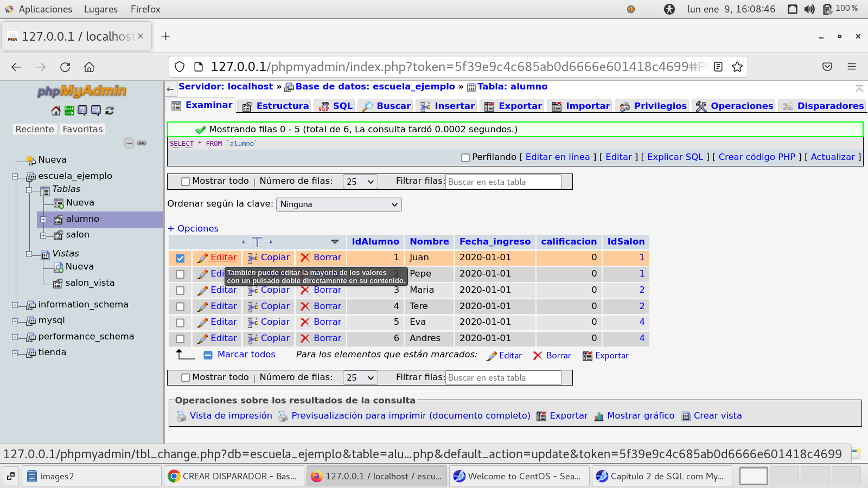
Task: Uncheck the checkbox for Juan's row
Action: 180,258
